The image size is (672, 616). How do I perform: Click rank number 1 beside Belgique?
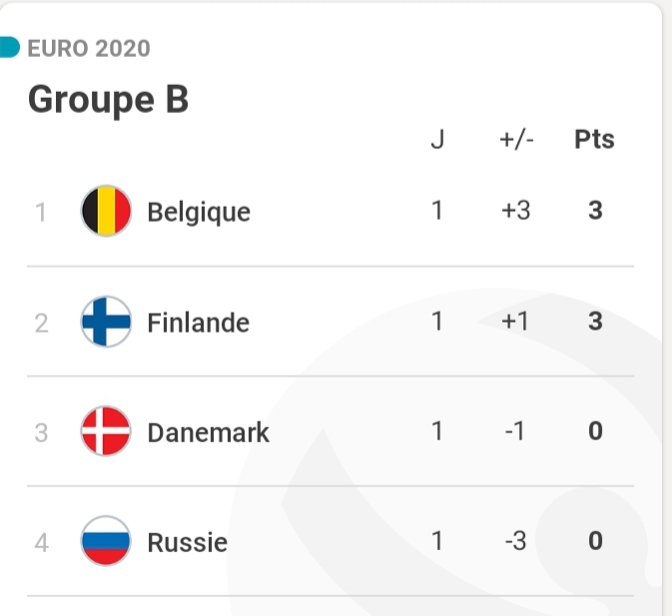[x=41, y=213]
